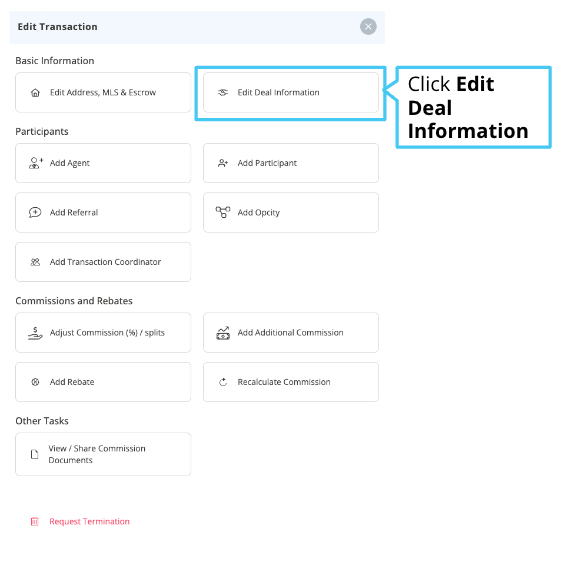This screenshot has width=571, height=562.
Task: Click the Add Opcity nodes icon
Action: (223, 212)
